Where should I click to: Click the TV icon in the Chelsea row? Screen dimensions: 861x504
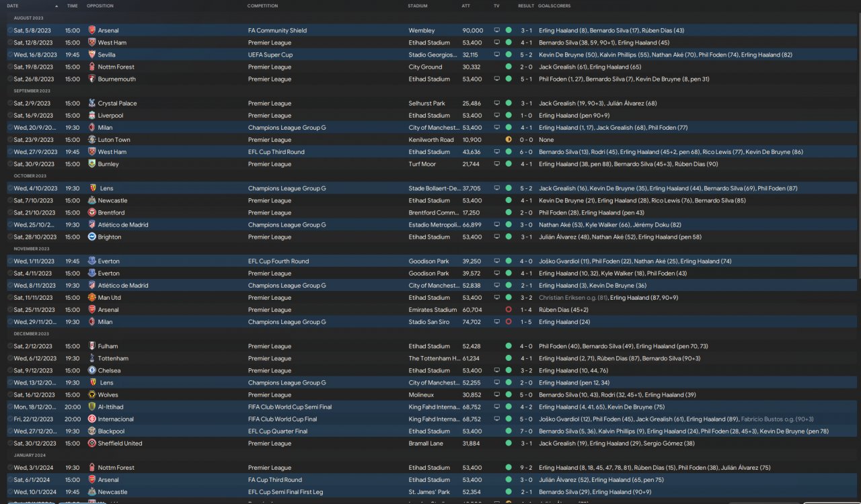(x=497, y=370)
